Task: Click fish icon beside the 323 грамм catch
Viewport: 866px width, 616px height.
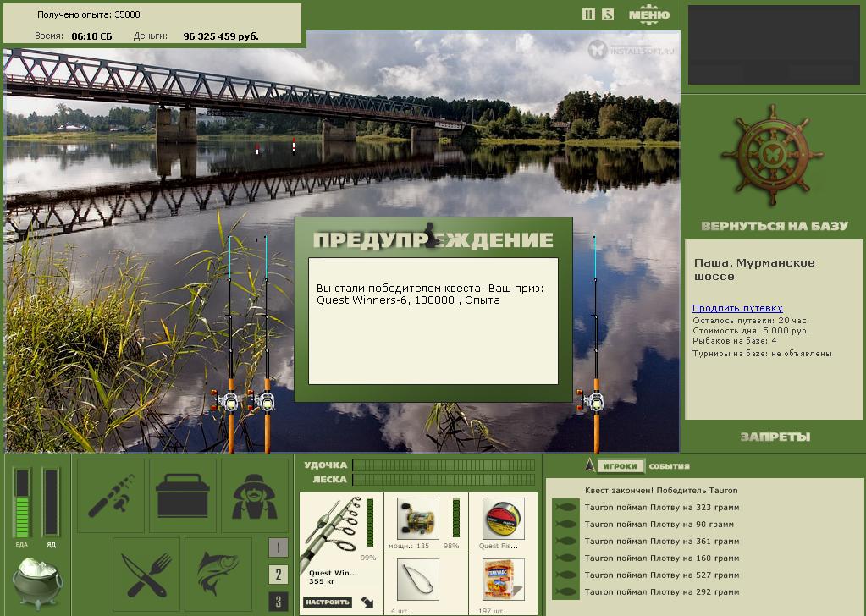Action: click(x=565, y=507)
